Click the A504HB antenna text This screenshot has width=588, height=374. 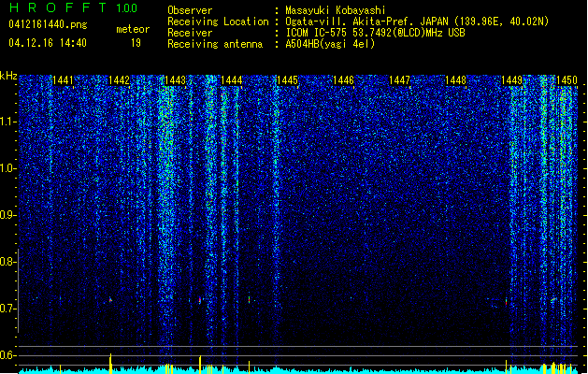[x=330, y=44]
